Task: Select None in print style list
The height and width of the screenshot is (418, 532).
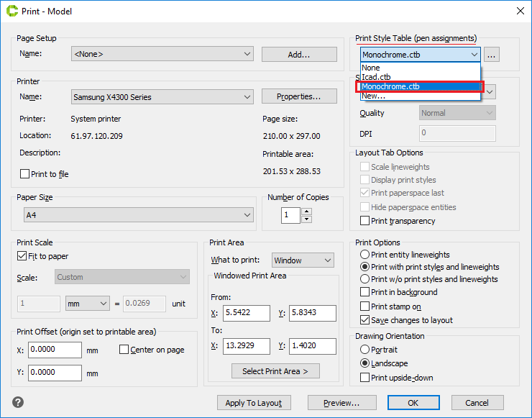Action: point(421,68)
